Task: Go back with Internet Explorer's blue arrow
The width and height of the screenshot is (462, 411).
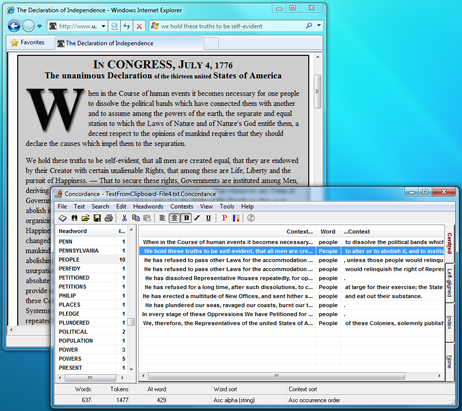Action: pos(14,26)
